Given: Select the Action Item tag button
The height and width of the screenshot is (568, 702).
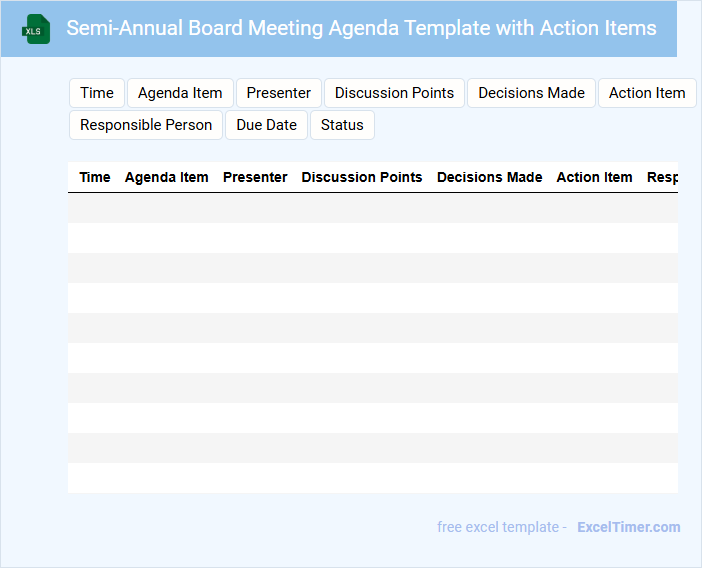Looking at the screenshot, I should [x=647, y=93].
